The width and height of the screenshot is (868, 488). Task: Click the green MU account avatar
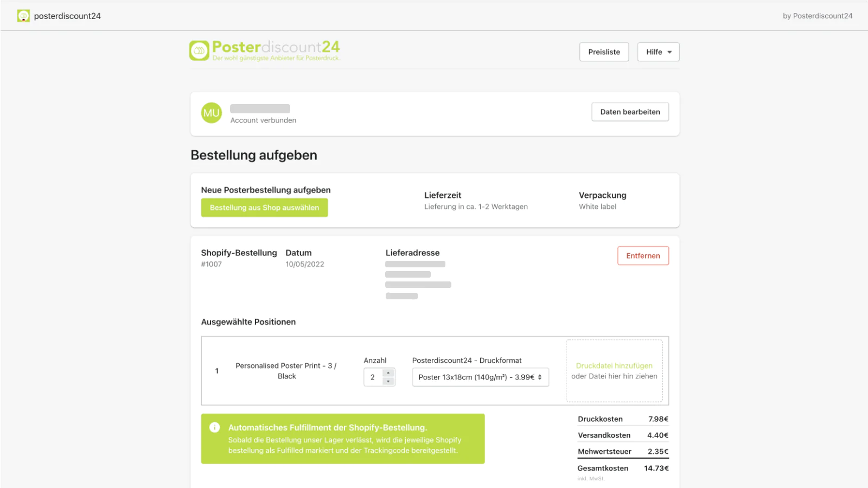(x=212, y=113)
